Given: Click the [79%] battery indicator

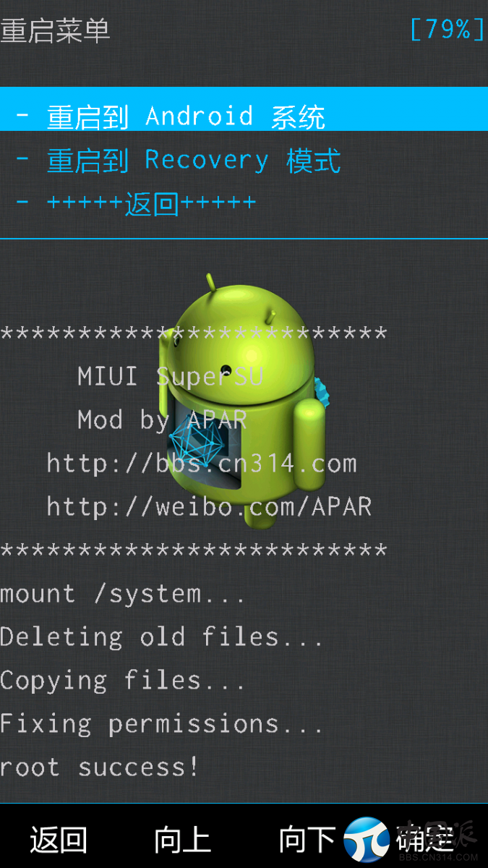Looking at the screenshot, I should point(447,30).
